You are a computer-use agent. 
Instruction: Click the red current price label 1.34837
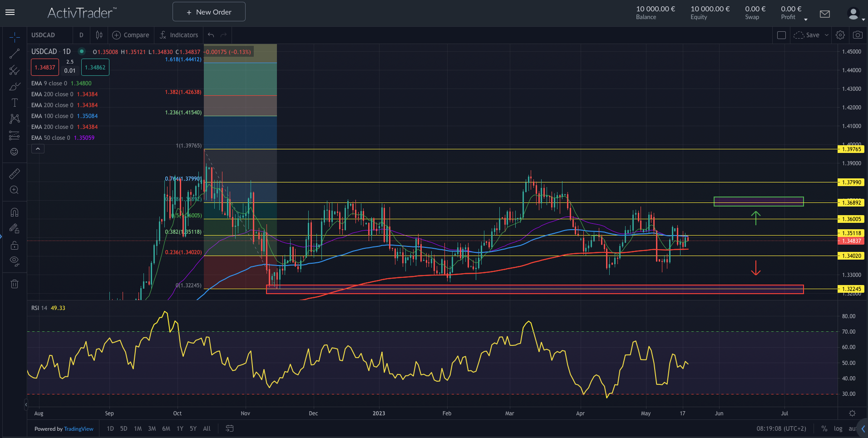(x=851, y=241)
